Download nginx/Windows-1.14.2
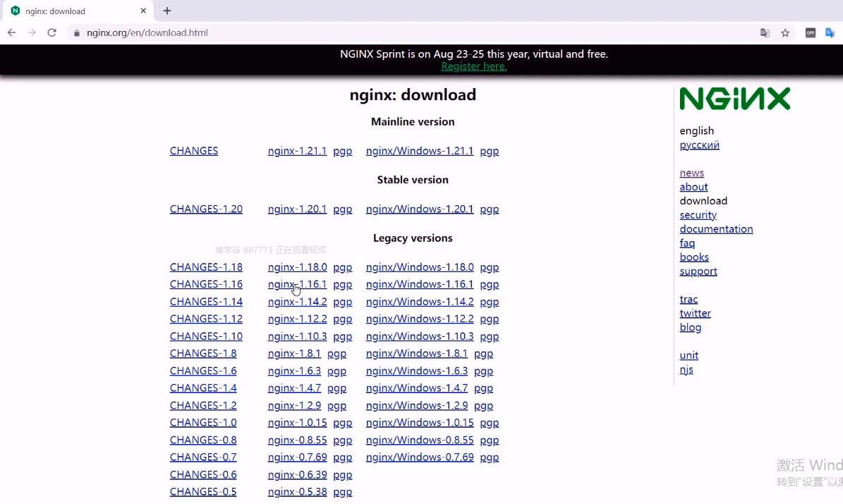The width and height of the screenshot is (843, 504). 420,302
